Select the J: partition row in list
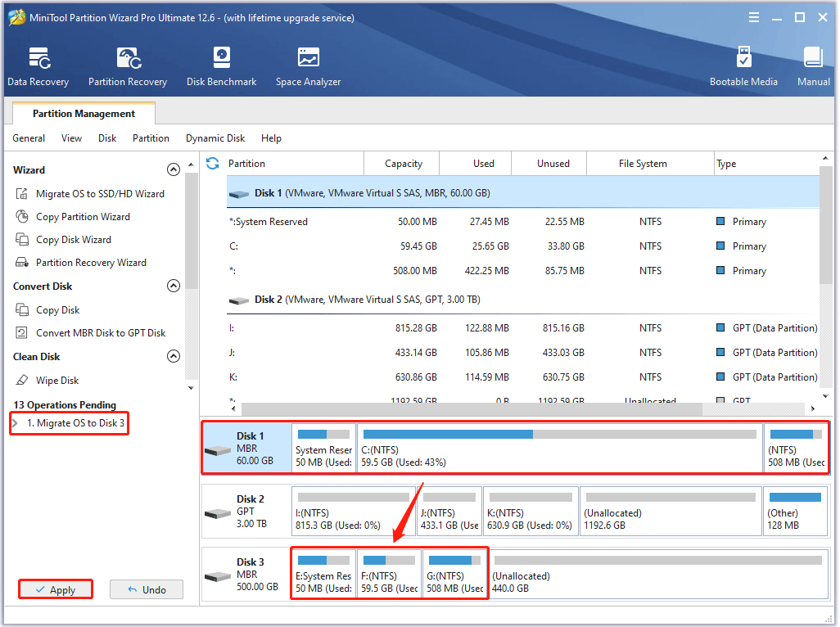This screenshot has width=840, height=627. [523, 353]
